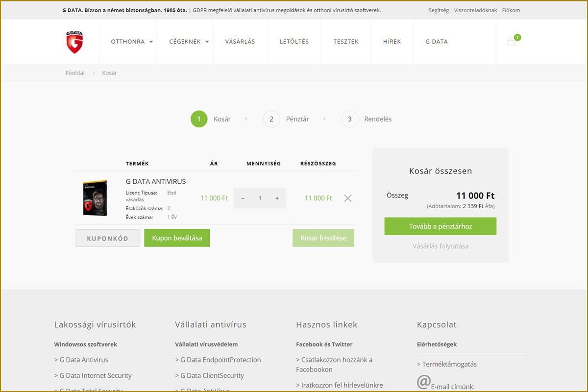The width and height of the screenshot is (588, 392).
Task: Open the LETÖLTÉS menu item
Action: (294, 42)
